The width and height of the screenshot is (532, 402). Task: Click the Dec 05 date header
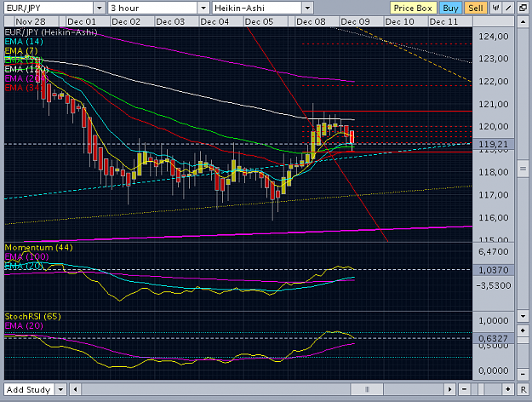259,22
